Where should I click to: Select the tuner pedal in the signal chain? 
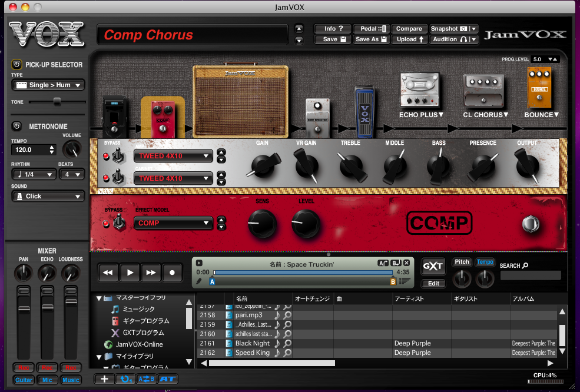(115, 117)
